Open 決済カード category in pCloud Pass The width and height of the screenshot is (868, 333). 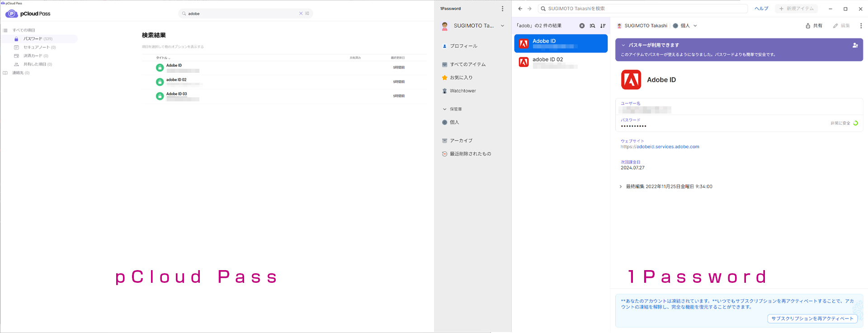coord(36,56)
